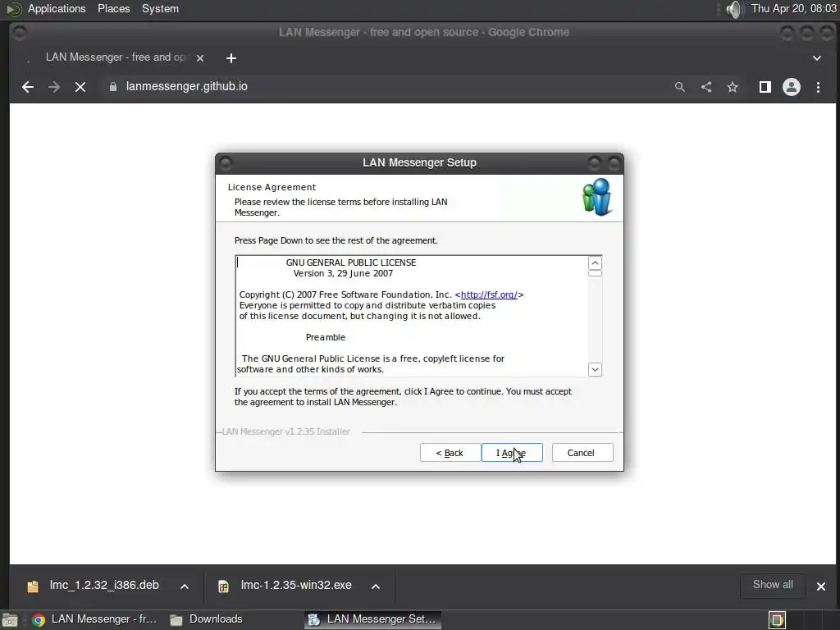Go back in Chrome browser
Viewport: 840px width, 630px height.
click(x=28, y=87)
